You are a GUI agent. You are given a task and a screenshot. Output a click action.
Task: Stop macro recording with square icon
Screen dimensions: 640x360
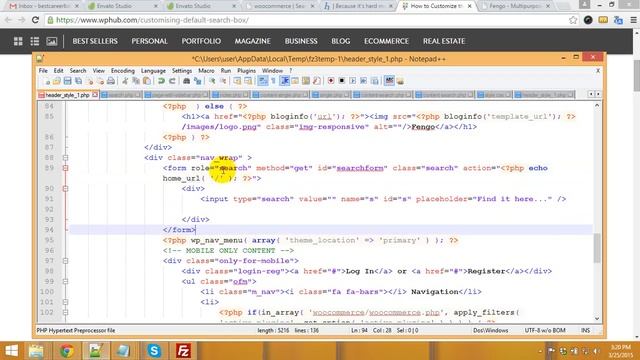click(342, 81)
